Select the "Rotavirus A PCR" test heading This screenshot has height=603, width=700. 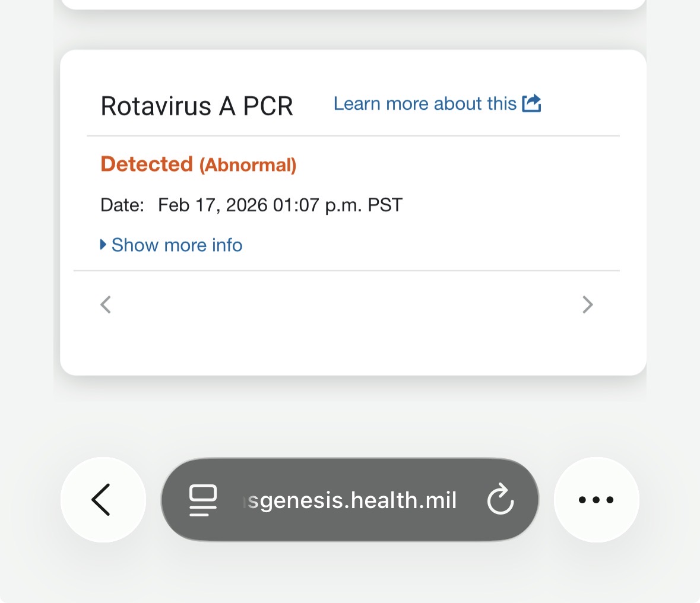(197, 107)
